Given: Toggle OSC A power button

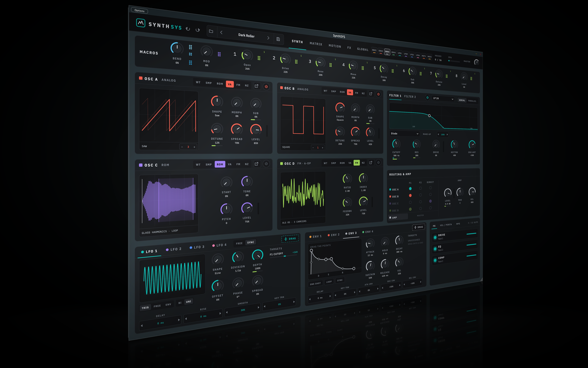Looking at the screenshot, I should [267, 86].
